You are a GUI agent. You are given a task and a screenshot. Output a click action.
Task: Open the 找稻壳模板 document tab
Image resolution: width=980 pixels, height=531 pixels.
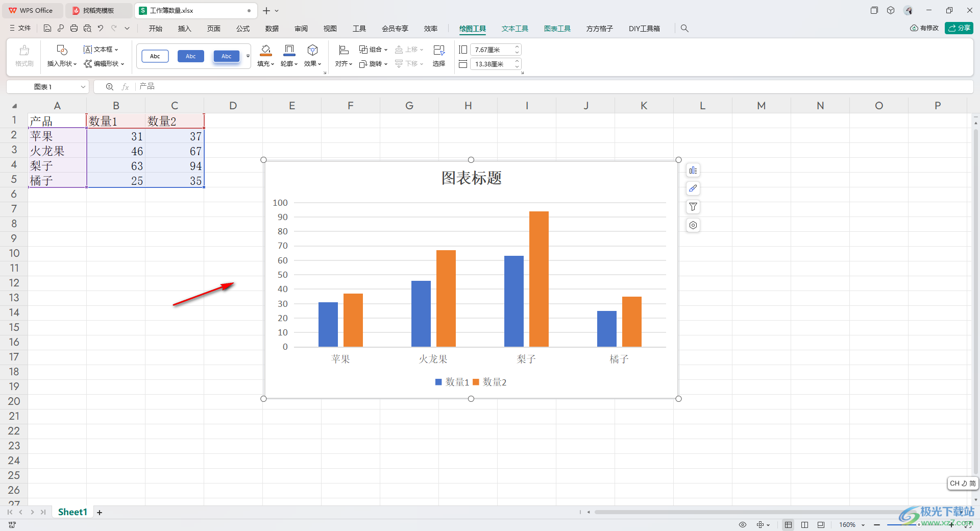(x=98, y=10)
